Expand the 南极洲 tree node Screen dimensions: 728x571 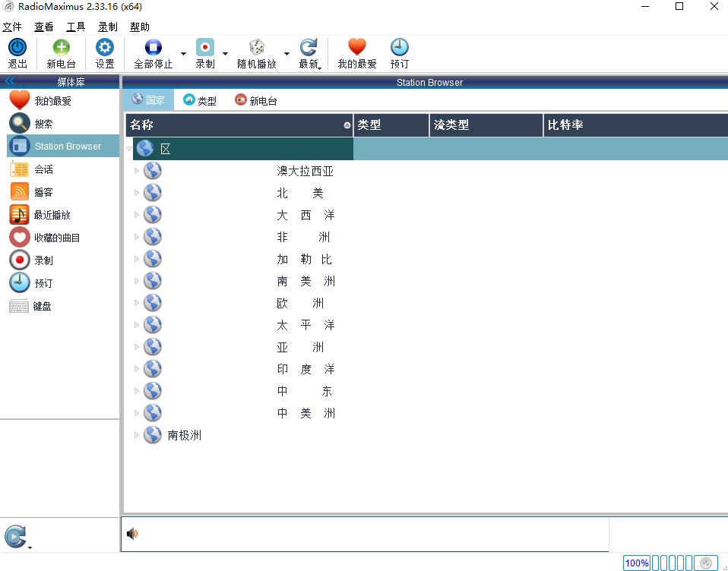(137, 435)
